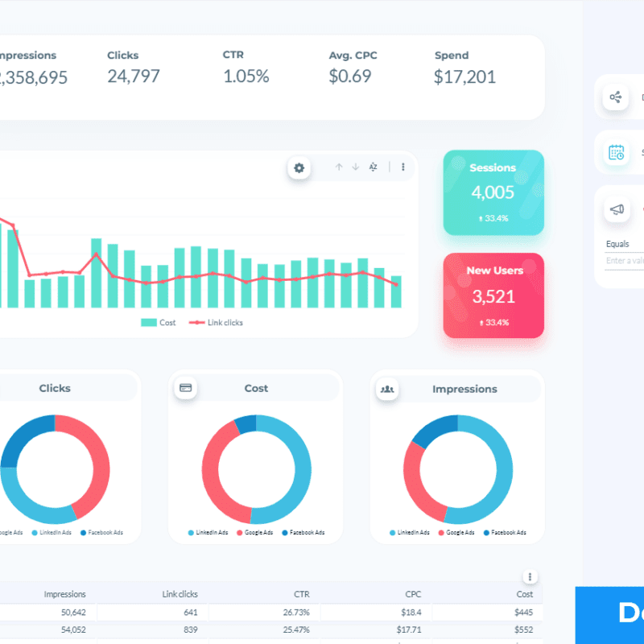Select the New Users 3,521 card

tap(493, 295)
